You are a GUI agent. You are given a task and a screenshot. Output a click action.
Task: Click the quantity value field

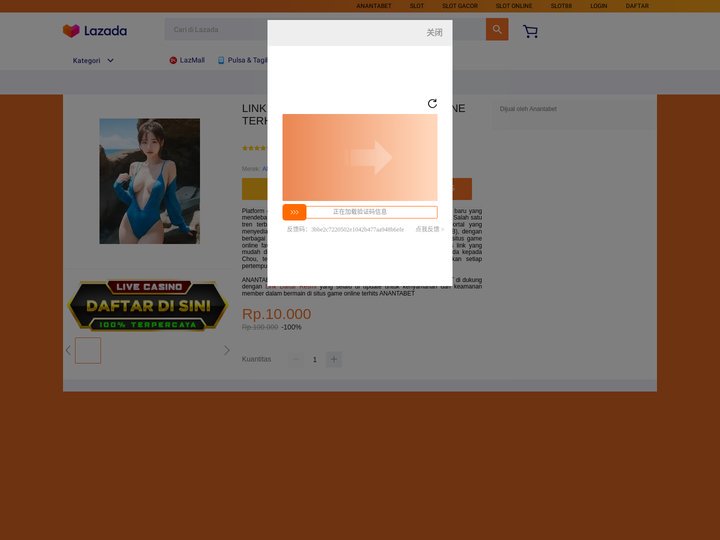click(x=315, y=360)
